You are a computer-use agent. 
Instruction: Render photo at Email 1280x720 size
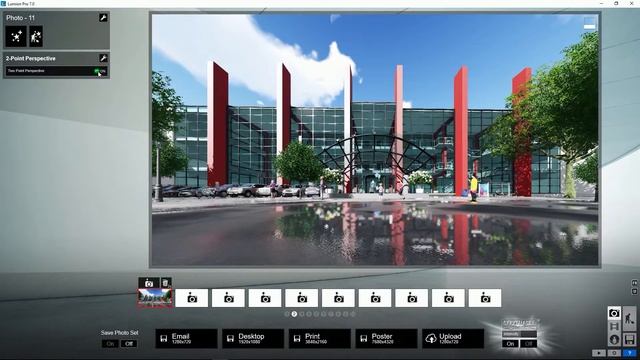[186, 338]
